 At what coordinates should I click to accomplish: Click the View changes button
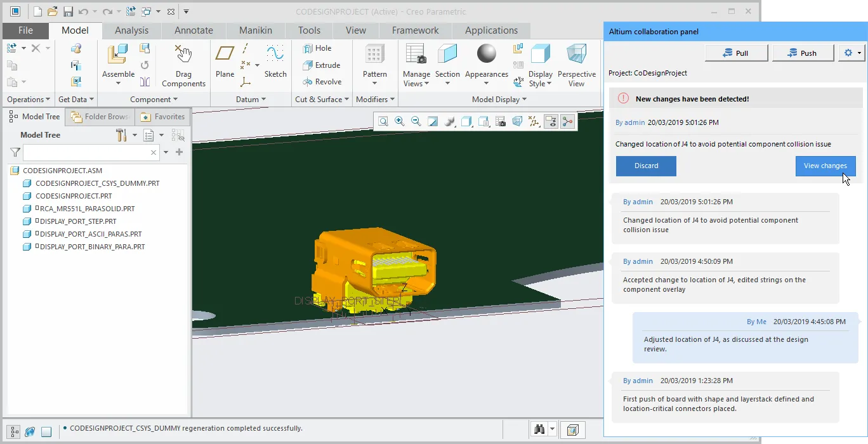pos(825,166)
